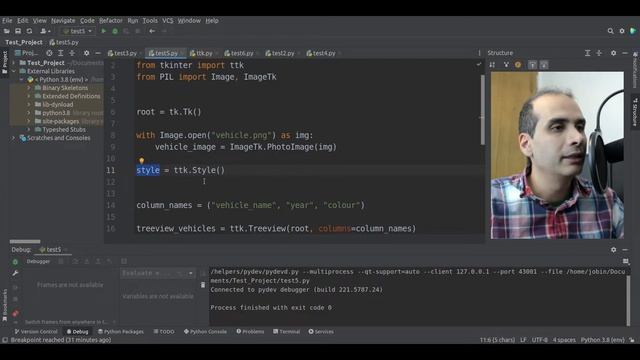This screenshot has width=640, height=360.
Task: Open the VCS menu
Action: [167, 20]
